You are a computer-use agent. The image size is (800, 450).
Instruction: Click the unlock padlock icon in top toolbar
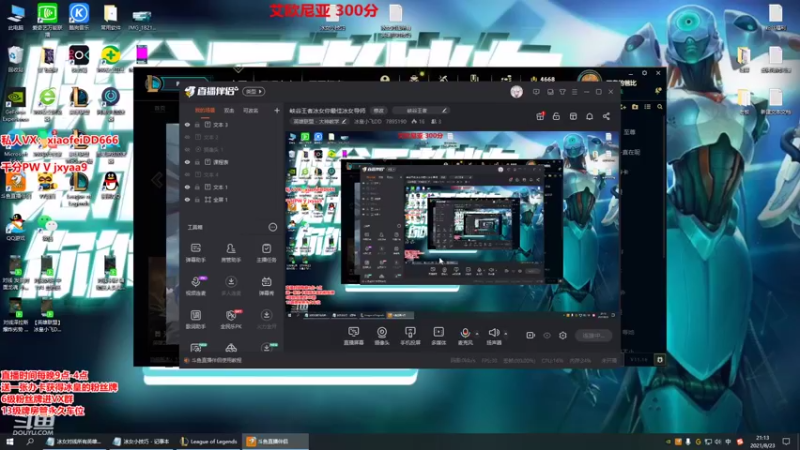(x=556, y=116)
